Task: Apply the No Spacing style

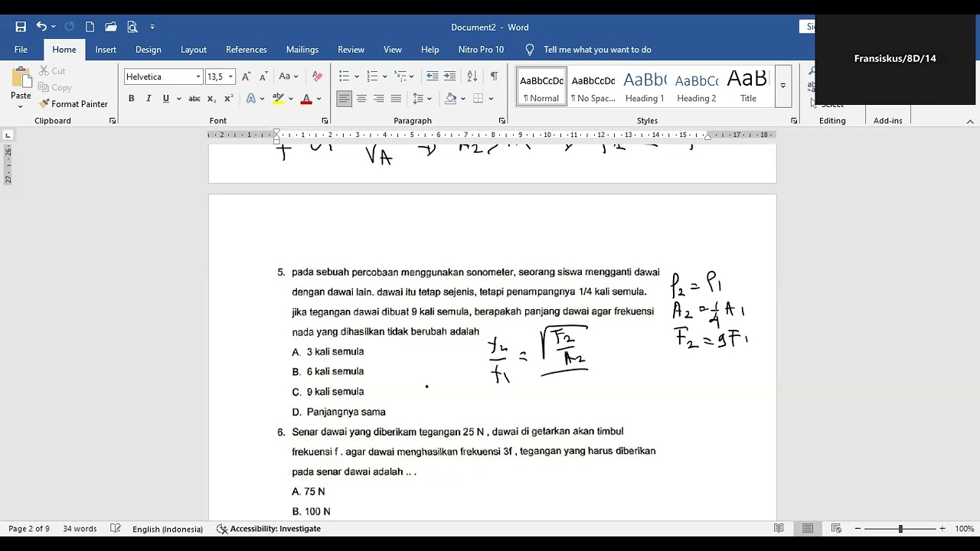Action: (593, 86)
